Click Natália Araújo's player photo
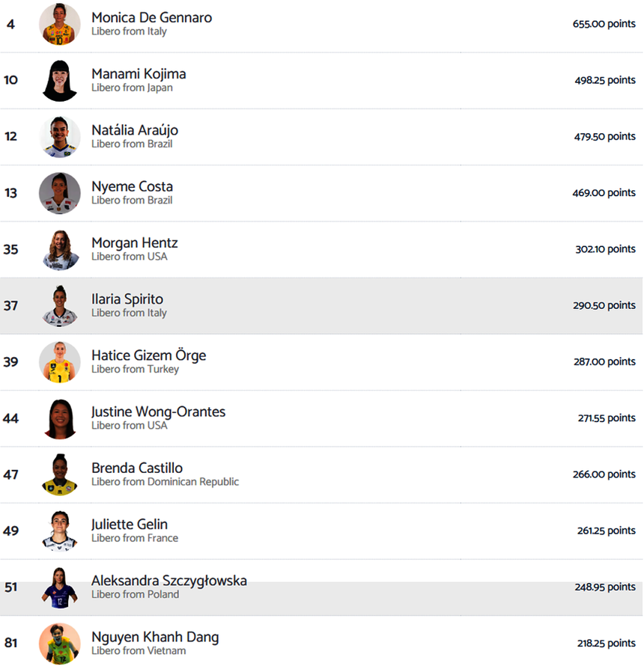 pos(60,137)
